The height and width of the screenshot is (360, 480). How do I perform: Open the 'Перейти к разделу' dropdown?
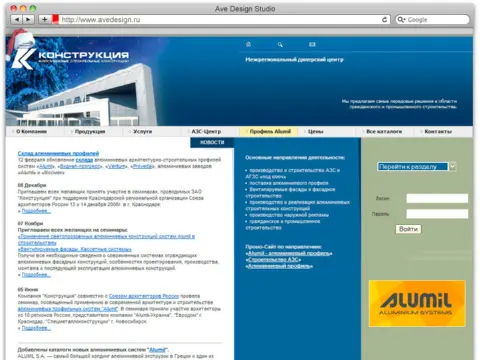(x=417, y=166)
